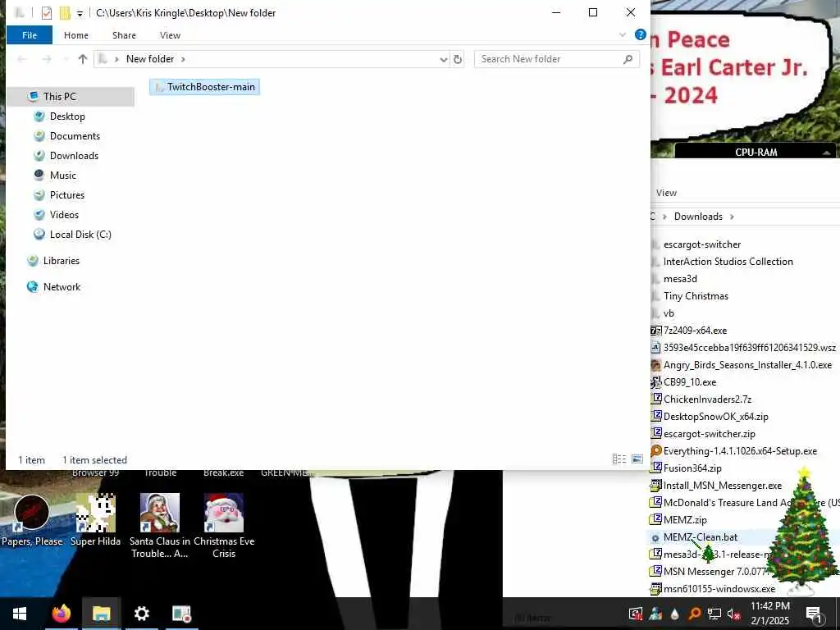The width and height of the screenshot is (840, 630).
Task: Open the address bar previous locations dropdown
Action: click(444, 59)
